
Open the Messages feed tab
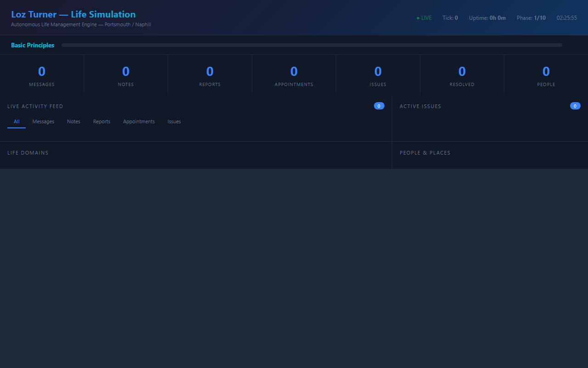click(43, 122)
